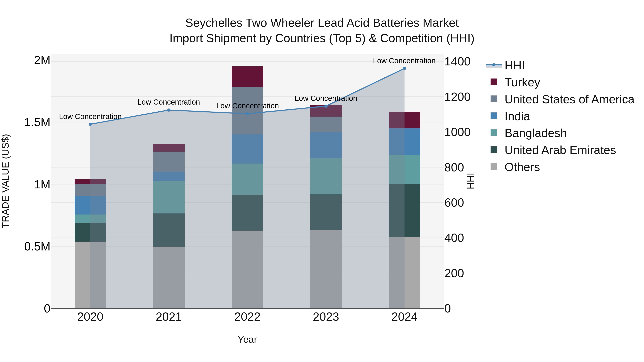Toggle the Others legend label

pyautogui.click(x=522, y=167)
